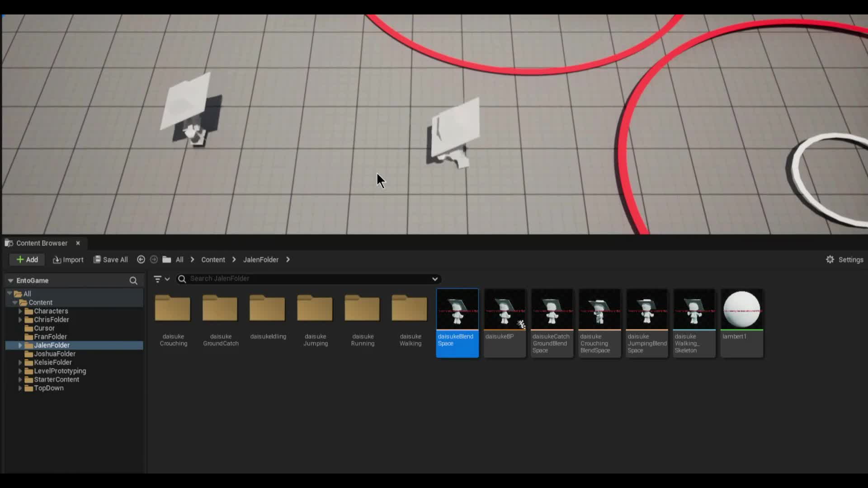Go forward in Content Browser history
Screen dimensions: 868x488
[154, 259]
